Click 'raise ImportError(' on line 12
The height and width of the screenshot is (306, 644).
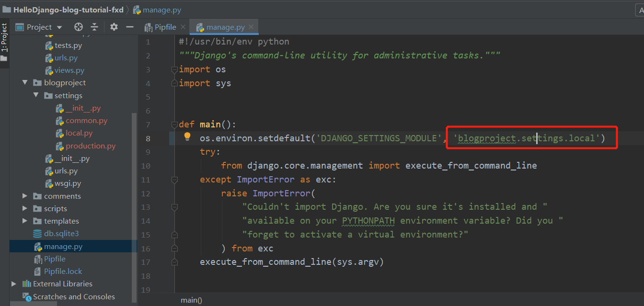click(268, 193)
